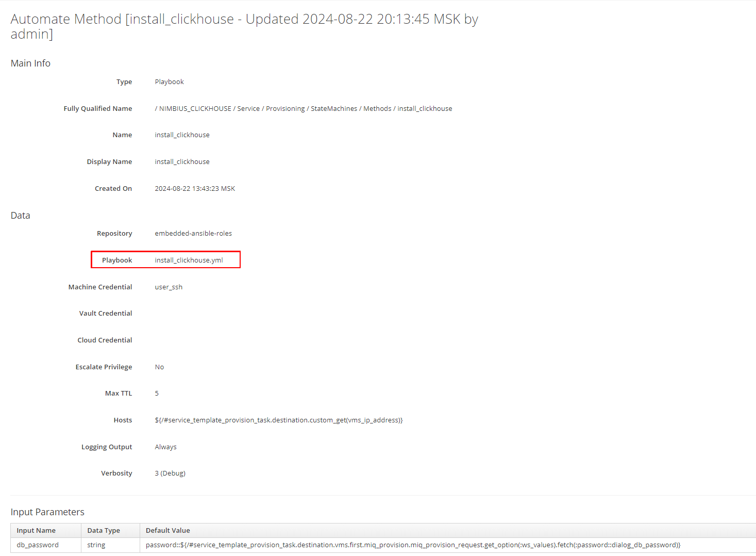The width and height of the screenshot is (756, 556).
Task: Click the Type field label
Action: point(124,82)
